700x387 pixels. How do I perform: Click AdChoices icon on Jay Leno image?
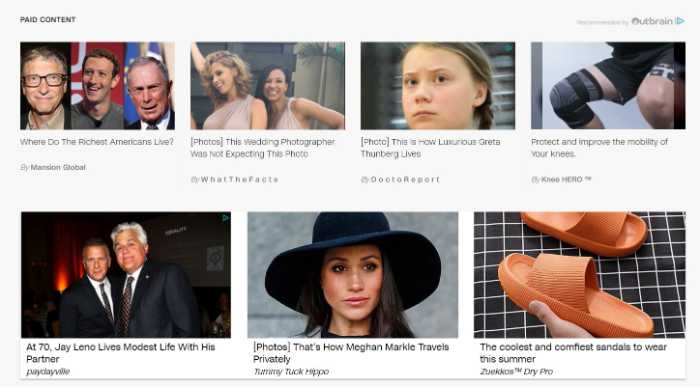[226, 217]
